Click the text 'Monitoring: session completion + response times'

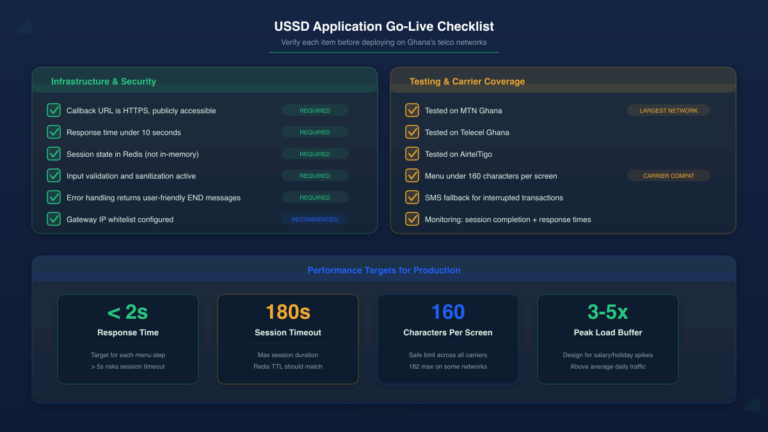click(508, 219)
